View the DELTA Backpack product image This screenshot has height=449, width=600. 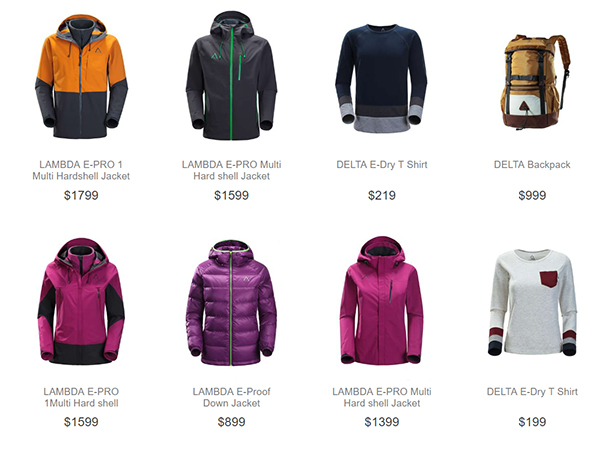[x=535, y=82]
